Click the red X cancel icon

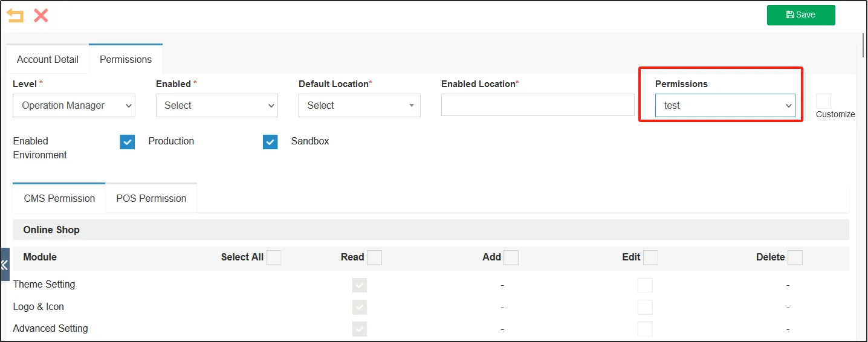tap(41, 16)
